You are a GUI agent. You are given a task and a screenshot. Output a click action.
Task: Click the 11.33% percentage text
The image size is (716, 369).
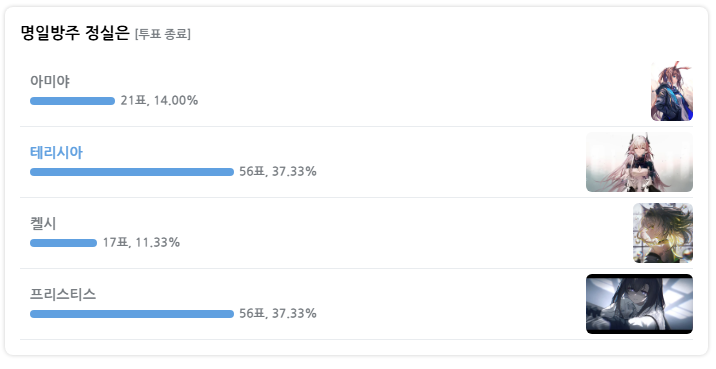point(158,242)
